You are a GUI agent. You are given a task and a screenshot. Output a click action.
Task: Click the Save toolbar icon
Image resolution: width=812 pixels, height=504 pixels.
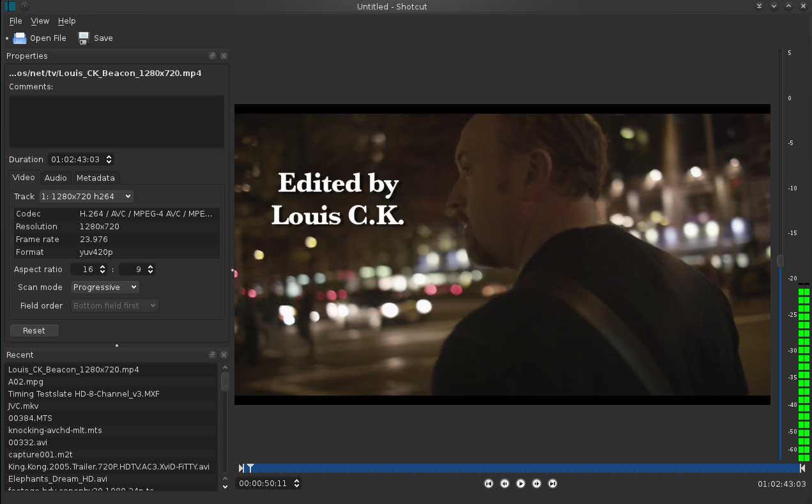pyautogui.click(x=84, y=38)
